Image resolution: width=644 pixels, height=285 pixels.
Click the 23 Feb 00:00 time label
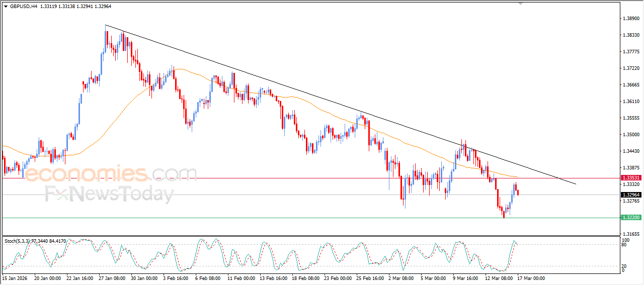[x=339, y=278]
